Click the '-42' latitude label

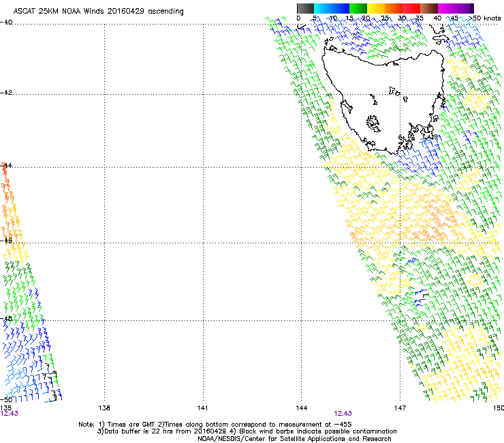pyautogui.click(x=6, y=92)
